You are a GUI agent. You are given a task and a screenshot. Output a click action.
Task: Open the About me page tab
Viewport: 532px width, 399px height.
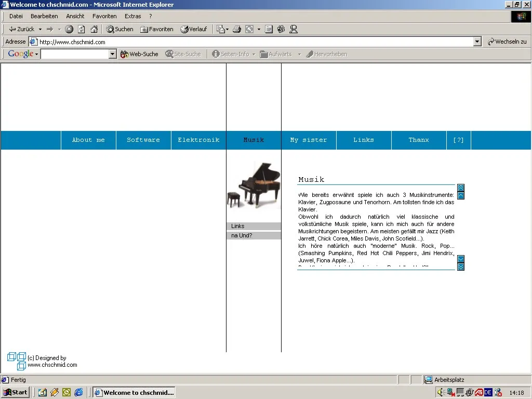coord(88,140)
